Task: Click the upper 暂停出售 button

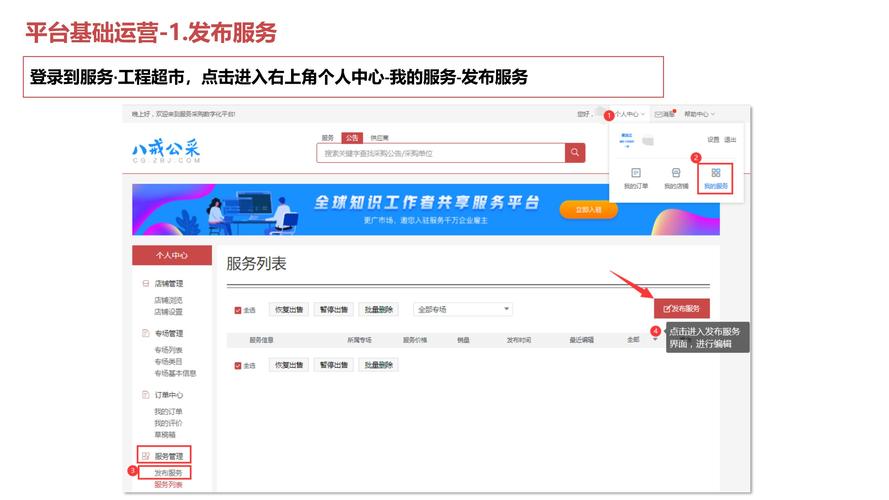Action: coord(333,310)
